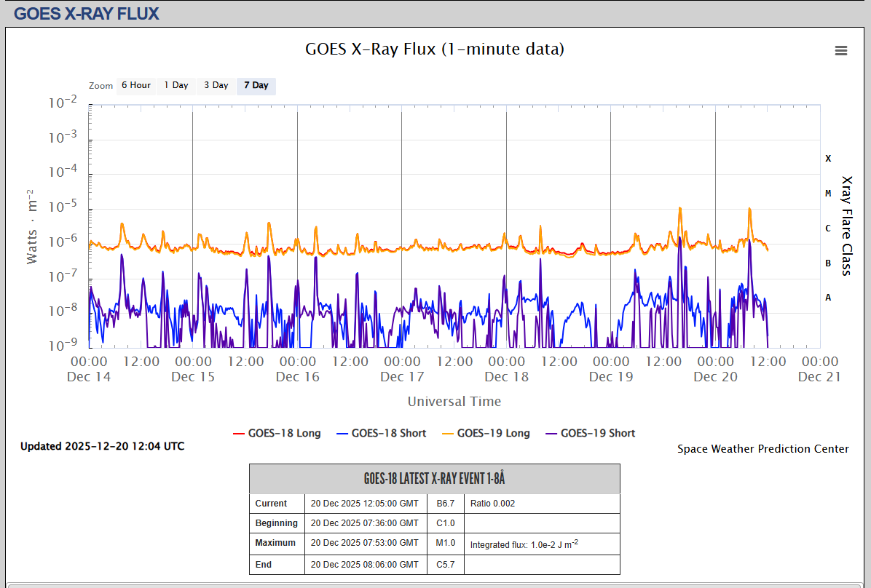The width and height of the screenshot is (871, 588).
Task: Click the GOES-18 Latest X-Ray Event header
Action: [x=434, y=479]
